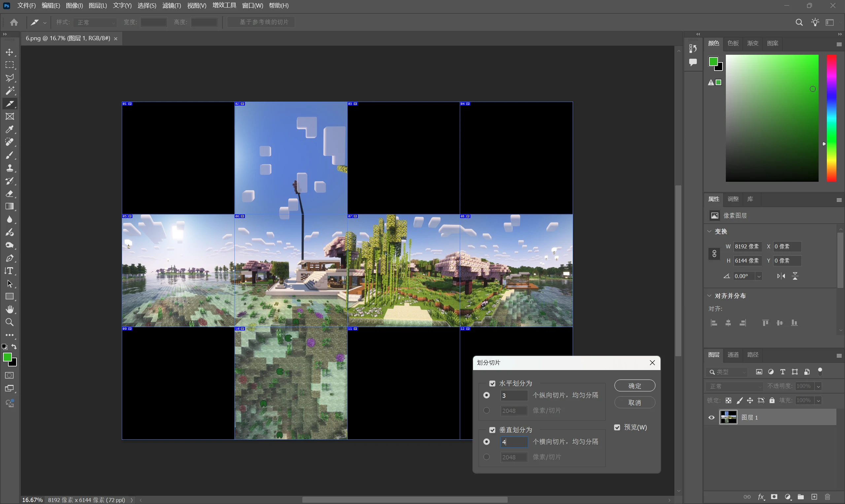Select the Slice tool in the toolbox
The height and width of the screenshot is (504, 845).
[10, 104]
